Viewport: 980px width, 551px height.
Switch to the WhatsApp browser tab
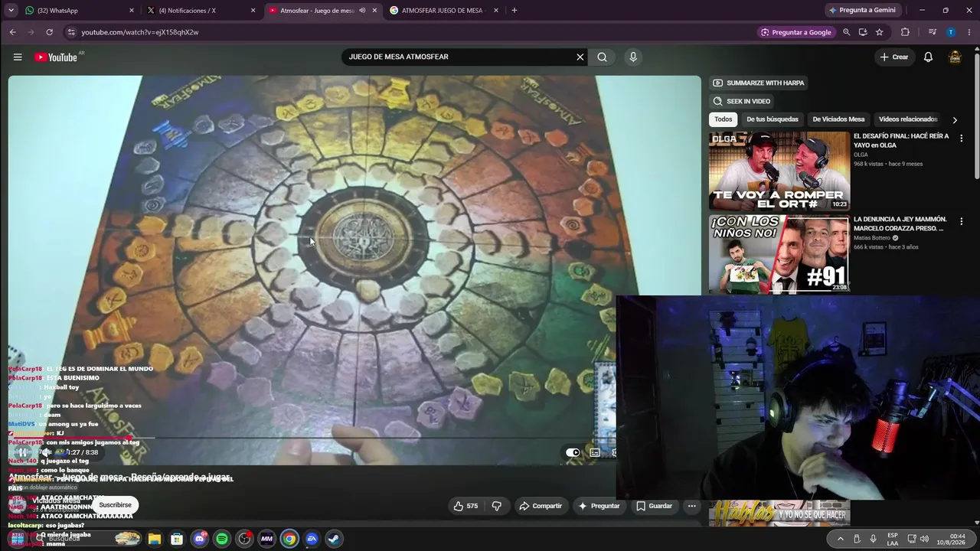[x=80, y=11]
